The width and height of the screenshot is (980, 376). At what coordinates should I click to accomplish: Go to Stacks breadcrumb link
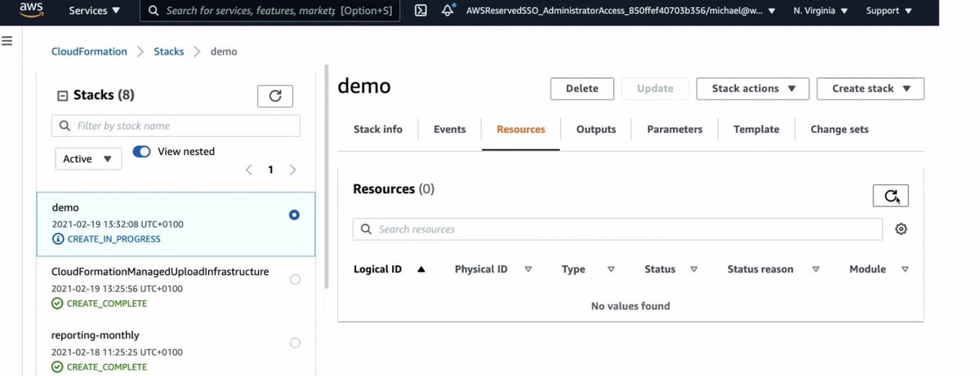[x=169, y=51]
